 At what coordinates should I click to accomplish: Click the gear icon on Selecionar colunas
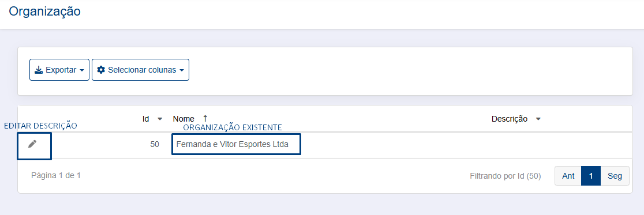point(101,70)
